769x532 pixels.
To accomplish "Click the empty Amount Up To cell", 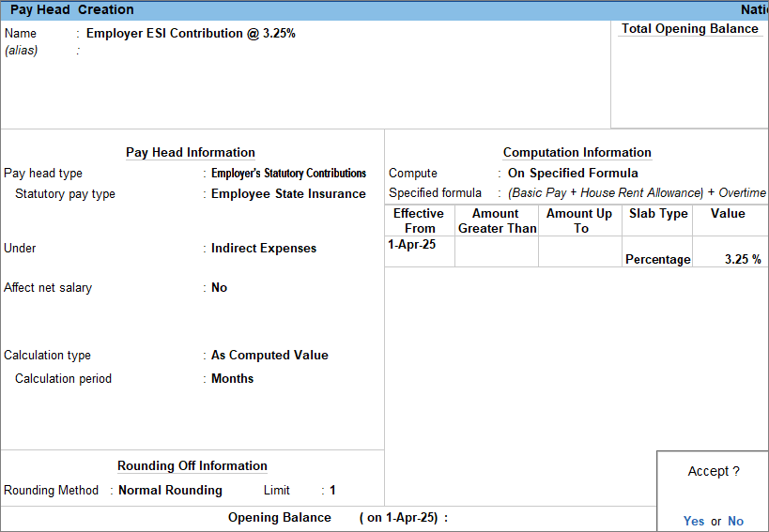I will click(579, 251).
